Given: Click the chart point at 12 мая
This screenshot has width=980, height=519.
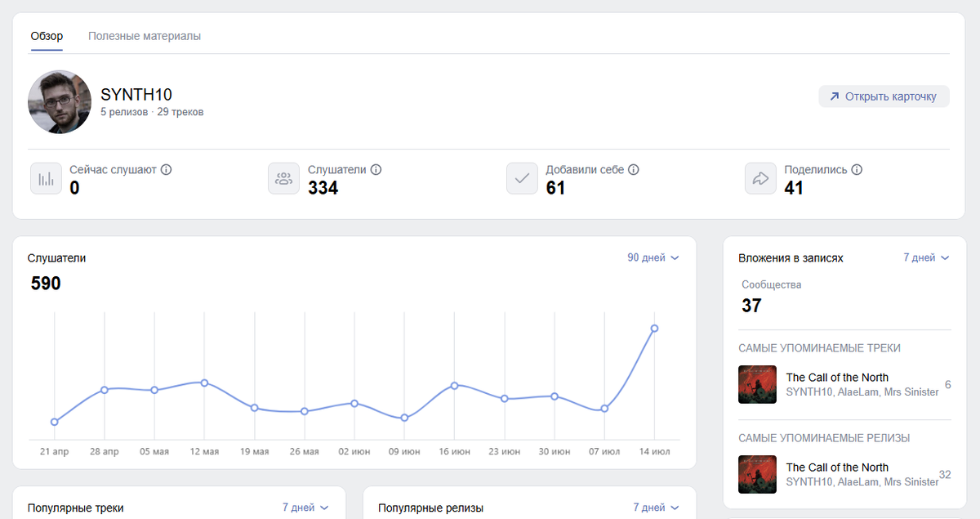Looking at the screenshot, I should coord(204,383).
